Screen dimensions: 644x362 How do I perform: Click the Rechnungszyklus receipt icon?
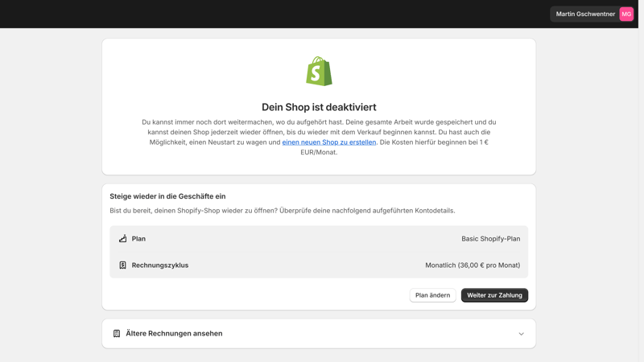[123, 265]
